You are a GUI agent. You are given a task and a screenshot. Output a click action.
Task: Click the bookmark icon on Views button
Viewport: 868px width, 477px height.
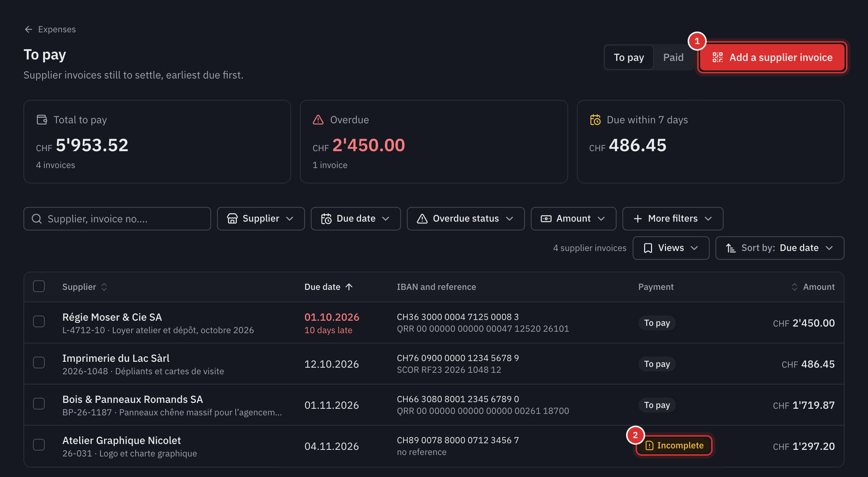[x=648, y=248]
